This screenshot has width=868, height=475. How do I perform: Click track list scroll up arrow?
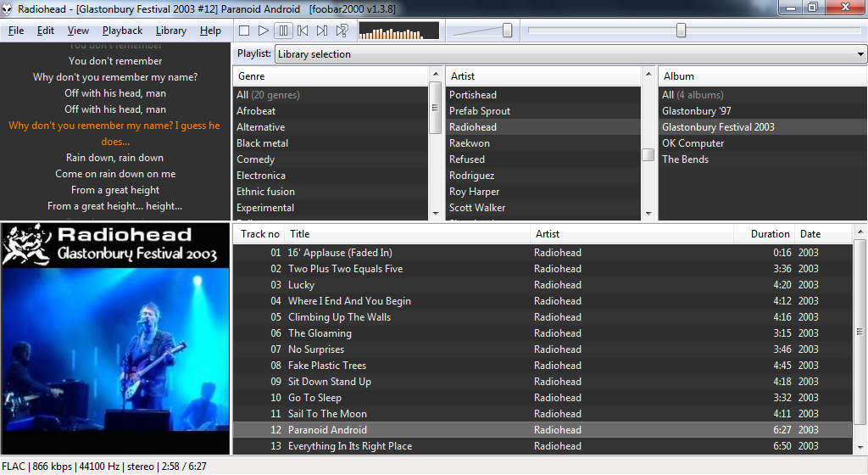tap(860, 232)
